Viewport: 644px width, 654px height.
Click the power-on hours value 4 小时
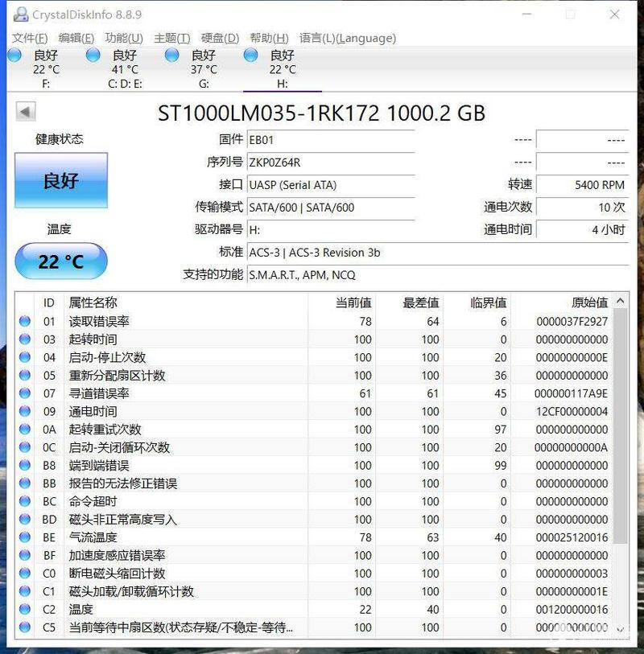point(582,230)
